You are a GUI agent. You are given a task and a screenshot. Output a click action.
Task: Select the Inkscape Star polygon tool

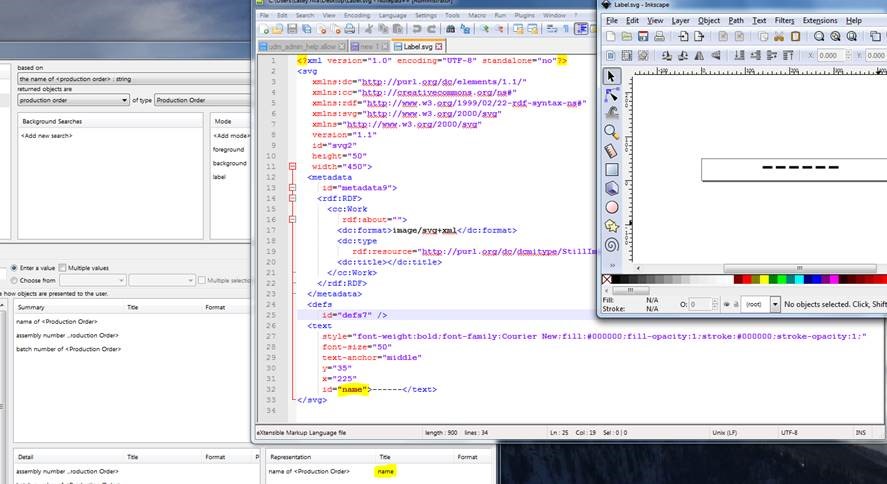coord(612,226)
